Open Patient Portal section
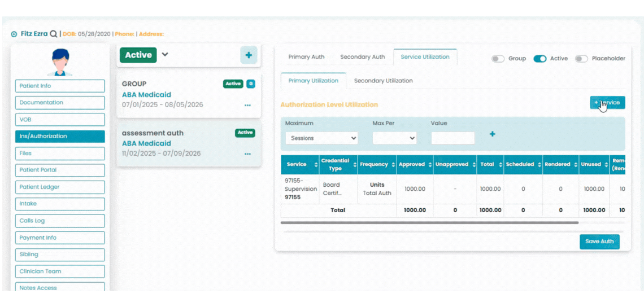The image size is (644, 307). (x=60, y=170)
